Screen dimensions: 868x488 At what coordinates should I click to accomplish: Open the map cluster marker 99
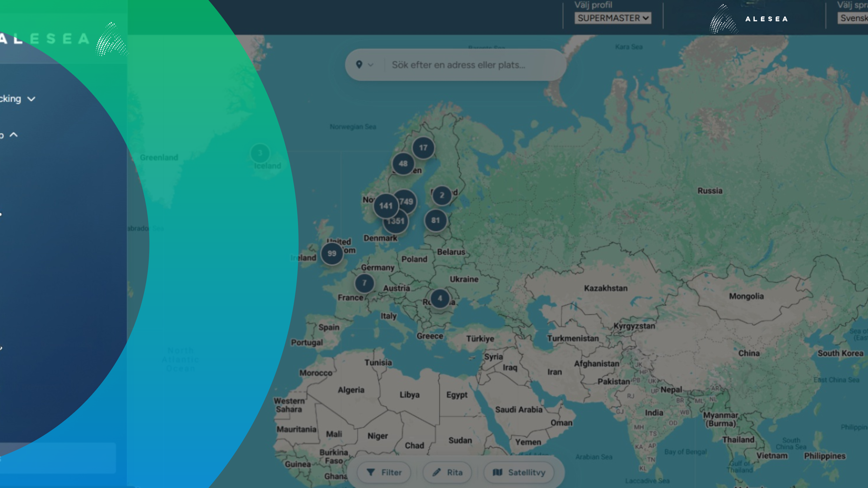point(332,253)
